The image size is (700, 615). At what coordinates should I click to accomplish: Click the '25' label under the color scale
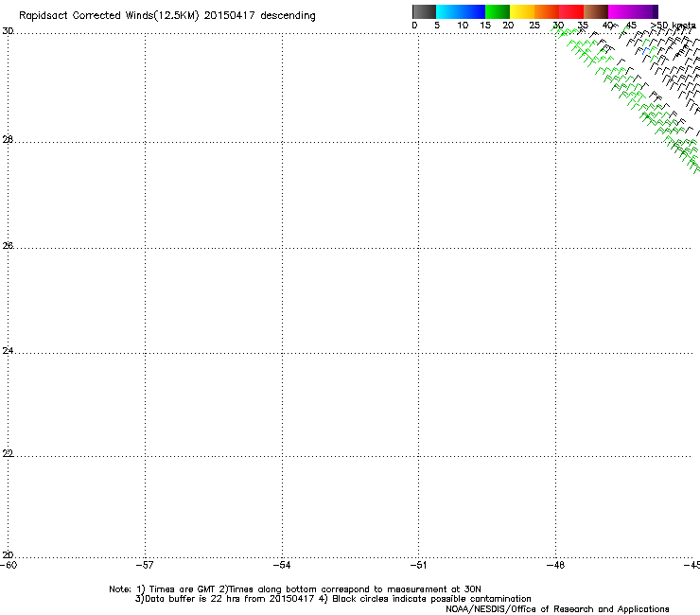pyautogui.click(x=534, y=26)
